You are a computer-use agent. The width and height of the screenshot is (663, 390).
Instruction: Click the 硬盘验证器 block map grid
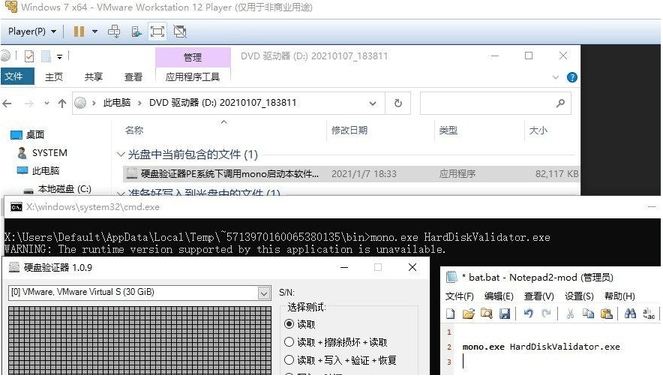click(x=140, y=341)
